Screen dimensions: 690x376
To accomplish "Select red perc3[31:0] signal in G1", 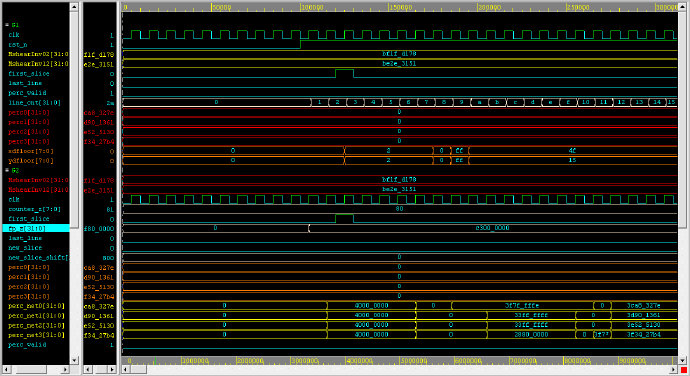I will click(x=29, y=141).
